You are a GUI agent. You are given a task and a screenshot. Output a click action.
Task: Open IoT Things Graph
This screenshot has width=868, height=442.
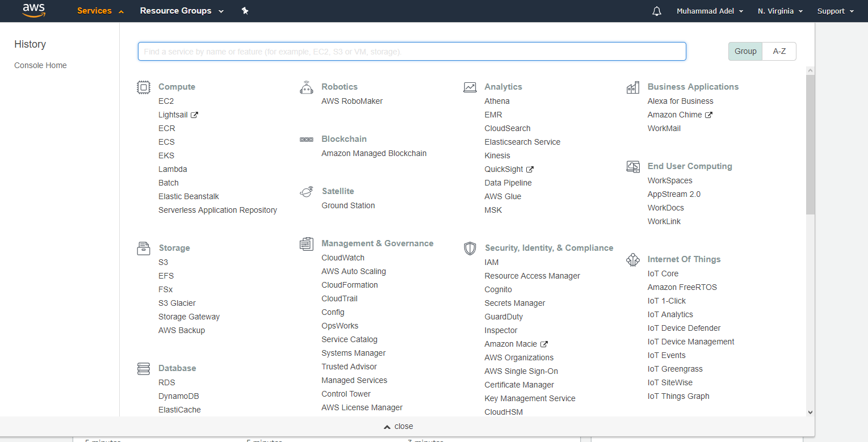tap(678, 396)
